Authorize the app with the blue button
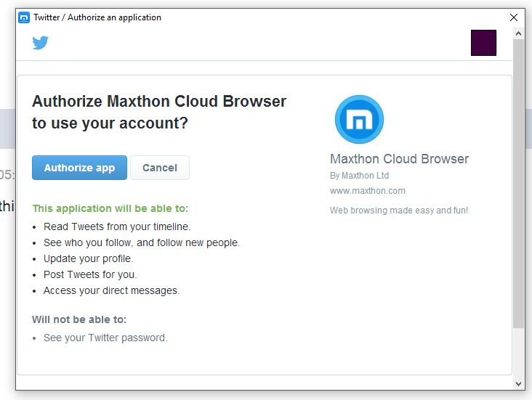The image size is (532, 400). click(x=79, y=168)
